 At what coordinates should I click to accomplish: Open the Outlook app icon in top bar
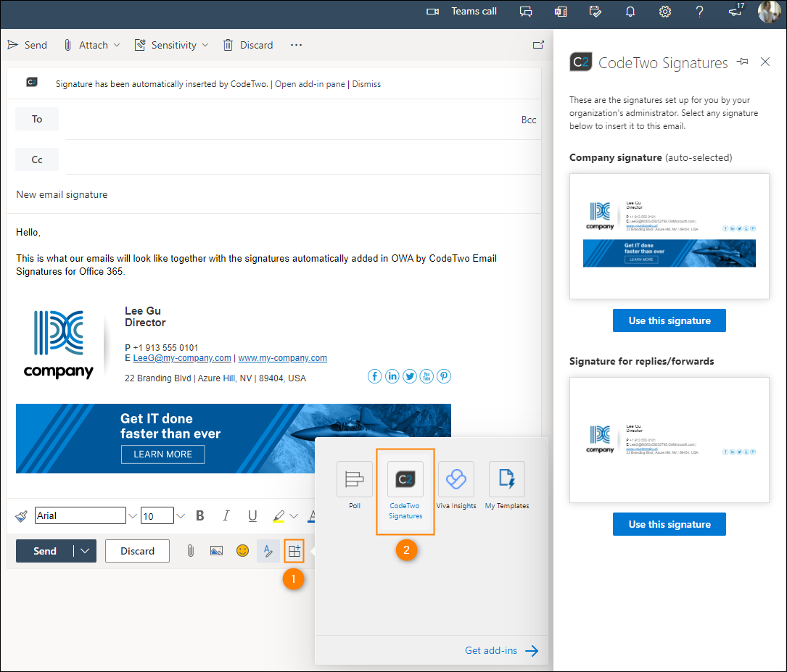click(561, 12)
